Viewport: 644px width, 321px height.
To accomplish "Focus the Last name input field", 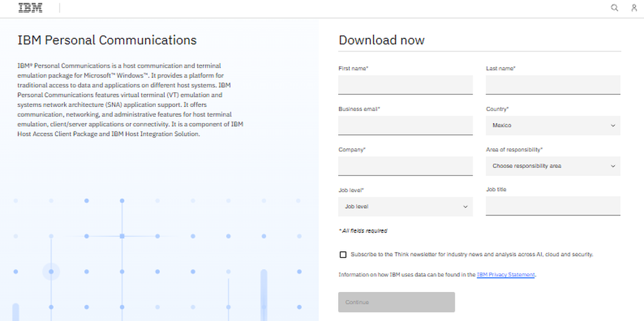I will coord(553,84).
